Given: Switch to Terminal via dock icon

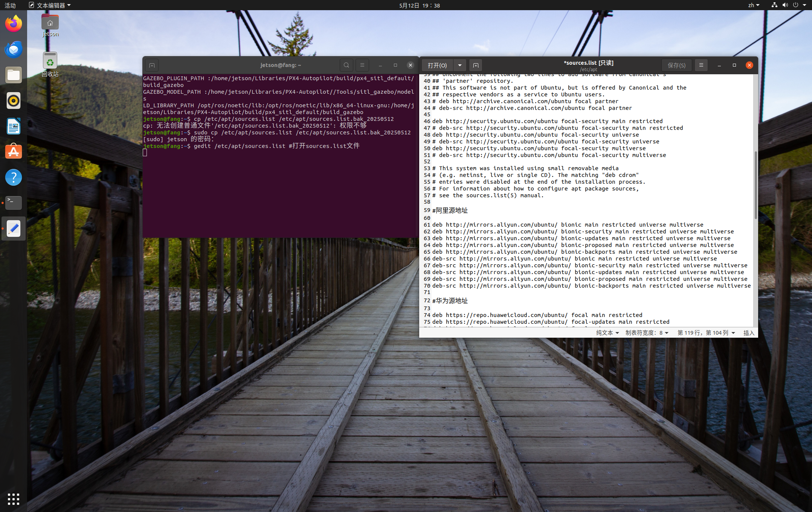Looking at the screenshot, I should point(14,203).
